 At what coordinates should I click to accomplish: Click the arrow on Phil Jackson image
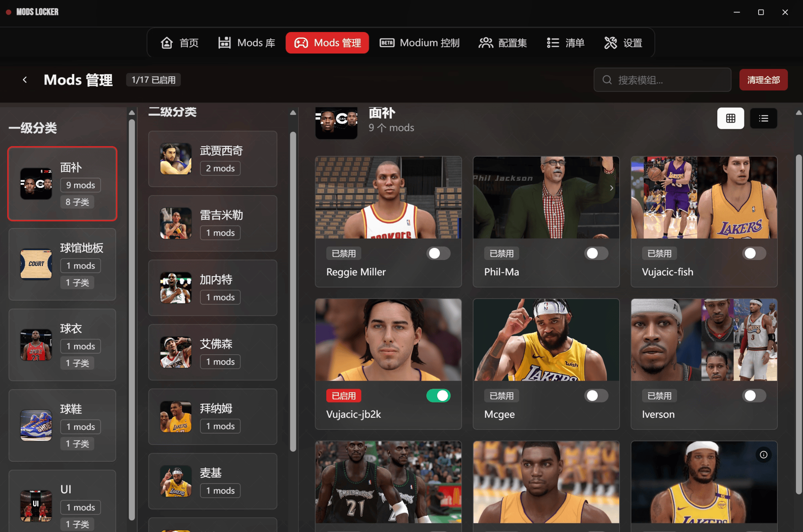pos(612,188)
